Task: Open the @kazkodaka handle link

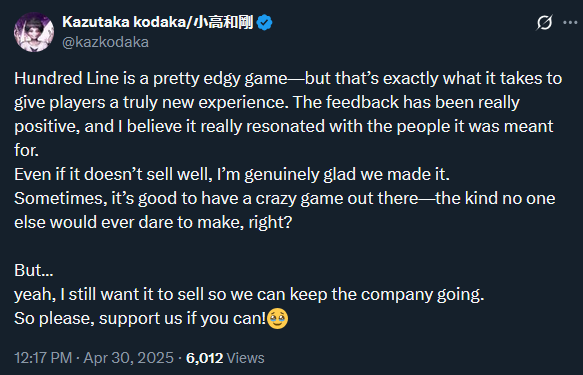Action: coord(106,42)
